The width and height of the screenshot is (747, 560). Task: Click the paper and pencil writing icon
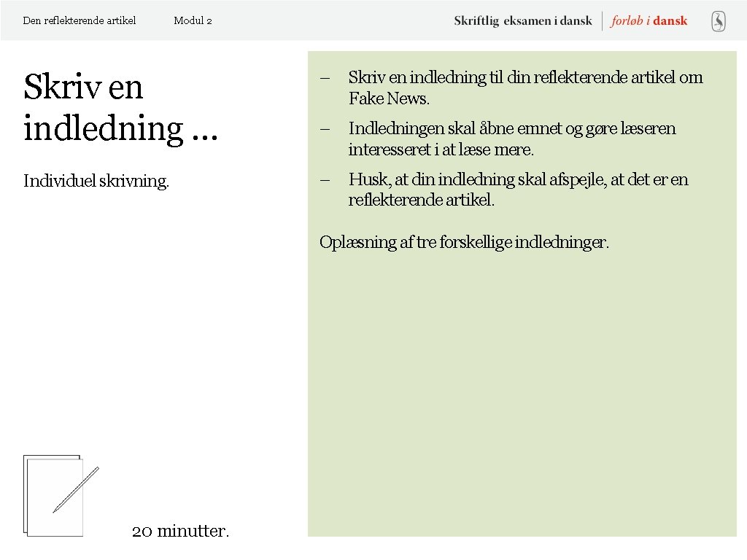click(61, 496)
